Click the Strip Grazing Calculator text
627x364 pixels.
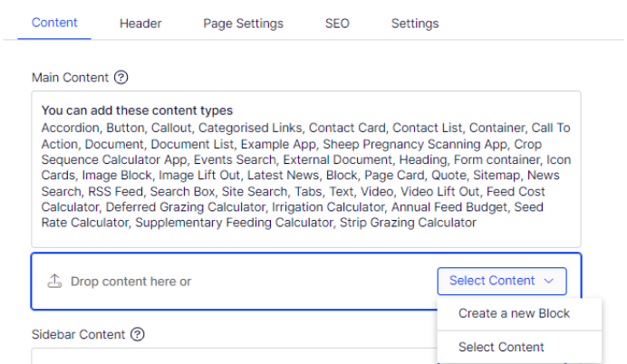pos(408,223)
